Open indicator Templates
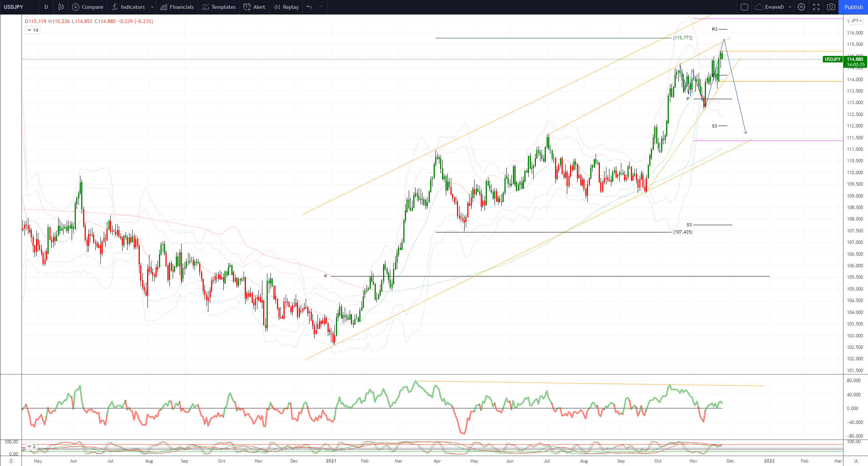The height and width of the screenshot is (466, 868). coord(219,7)
